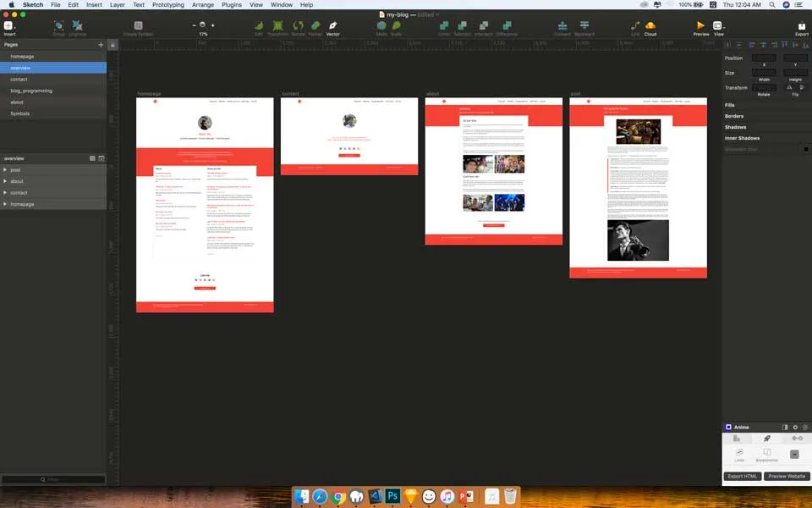
Task: Add a new page with plus button
Action: pos(101,44)
